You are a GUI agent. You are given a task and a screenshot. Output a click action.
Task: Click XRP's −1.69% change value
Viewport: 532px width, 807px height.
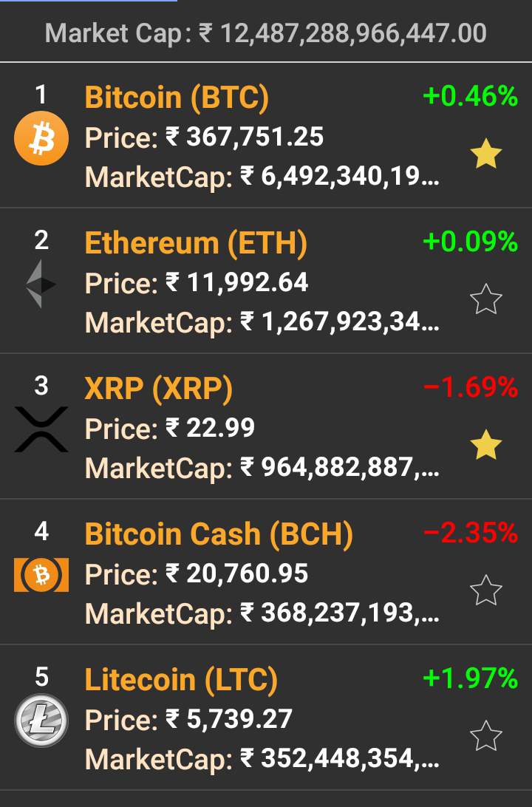click(470, 387)
